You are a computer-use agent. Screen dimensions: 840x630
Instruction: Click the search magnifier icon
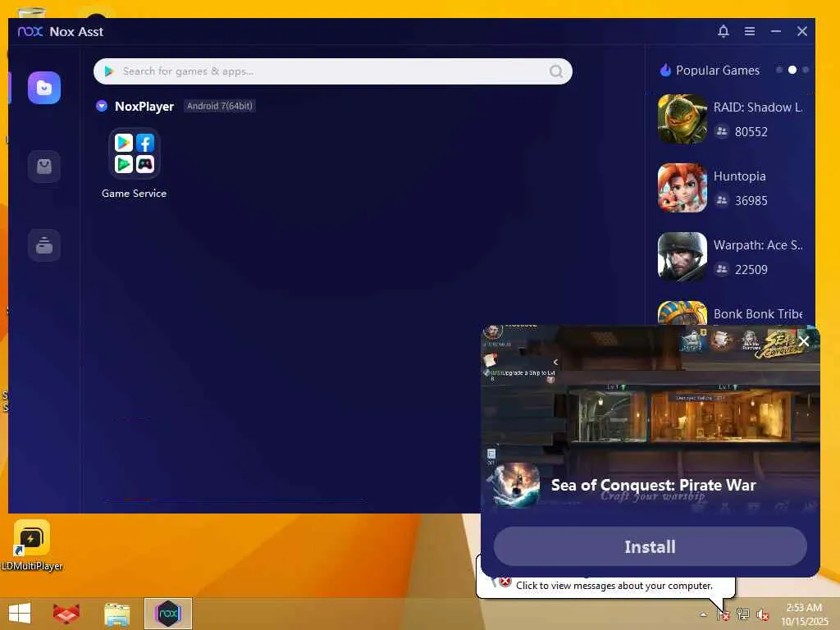[556, 71]
